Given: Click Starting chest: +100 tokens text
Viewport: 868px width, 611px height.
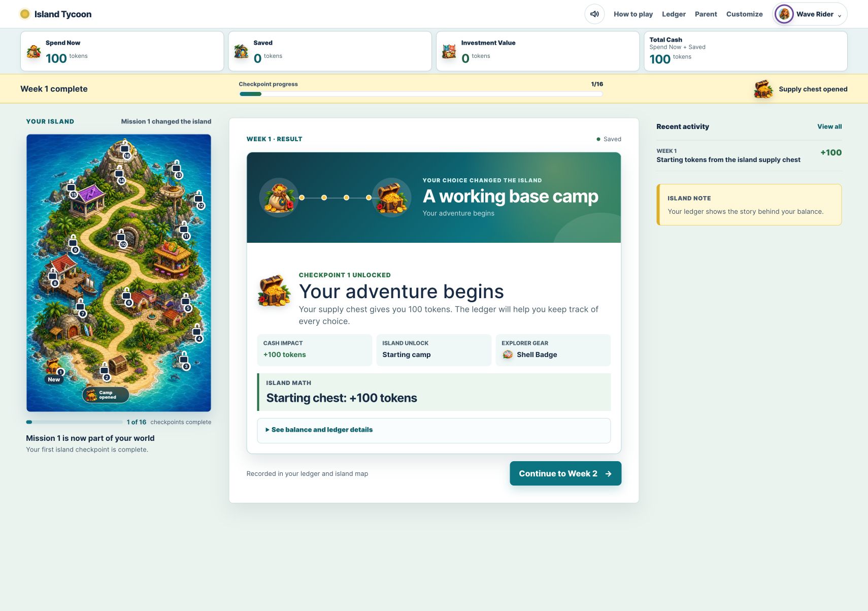Looking at the screenshot, I should [342, 398].
